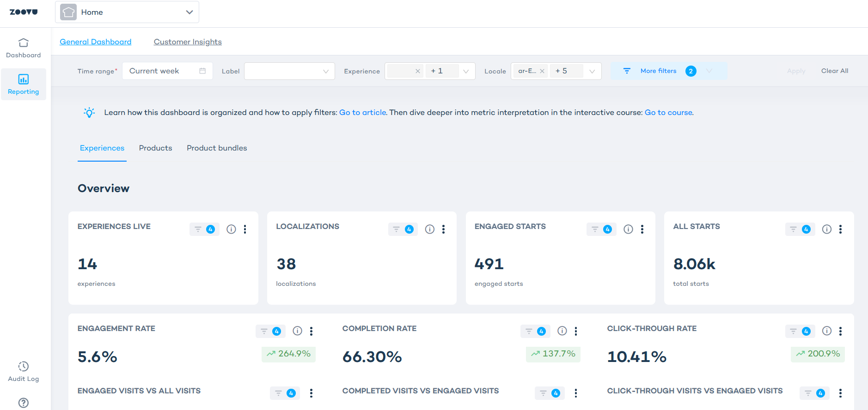The image size is (868, 410).
Task: Click filter badge on All Starts card
Action: click(800, 229)
